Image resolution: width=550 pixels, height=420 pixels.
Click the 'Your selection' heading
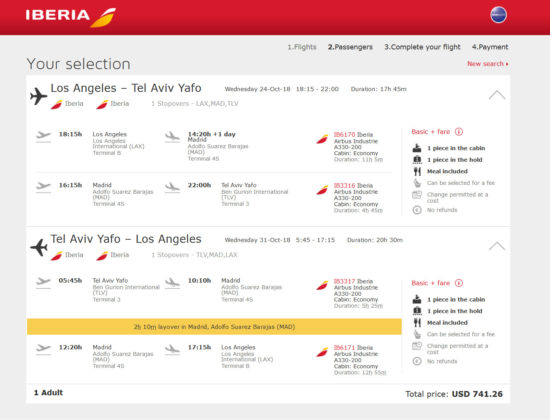pyautogui.click(x=78, y=64)
